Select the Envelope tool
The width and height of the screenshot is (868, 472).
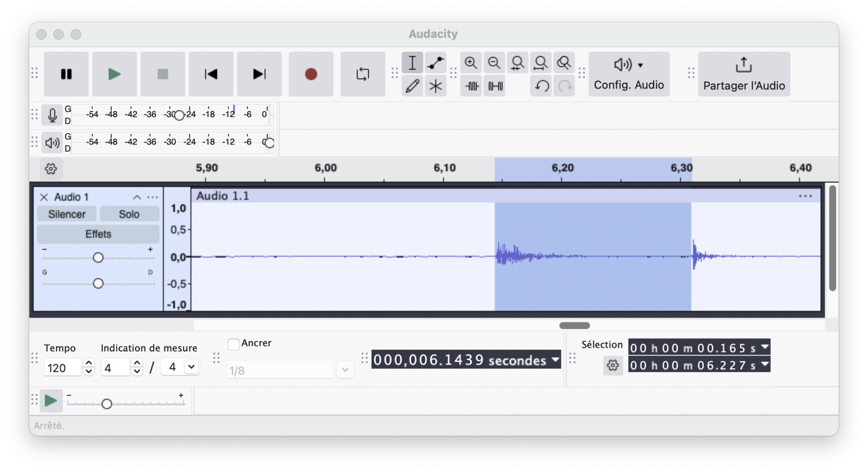436,63
